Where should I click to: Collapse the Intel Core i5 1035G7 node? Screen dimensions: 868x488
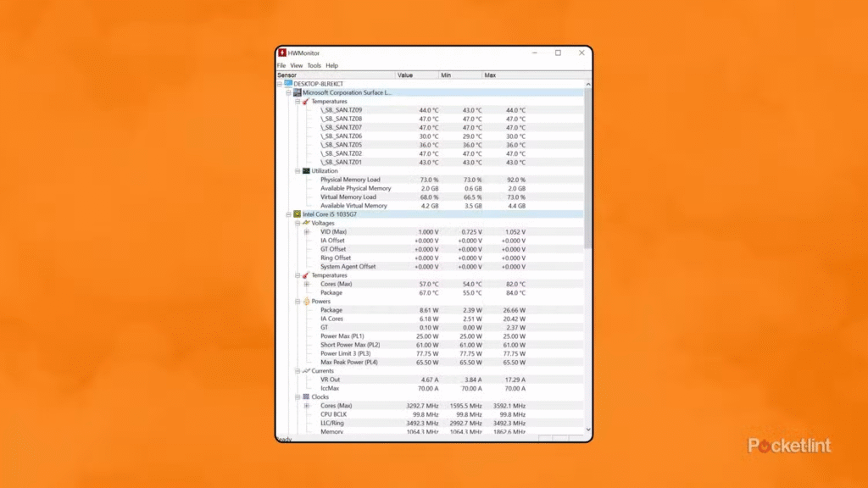coord(289,214)
